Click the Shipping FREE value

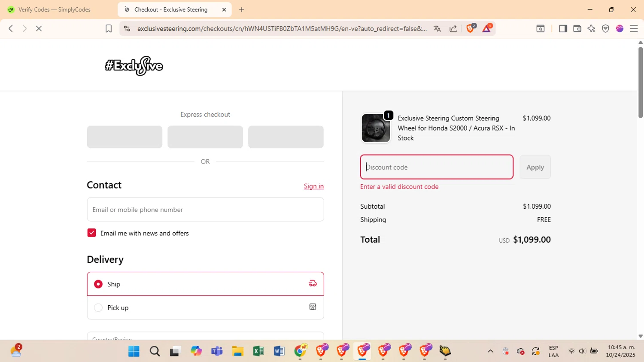544,219
